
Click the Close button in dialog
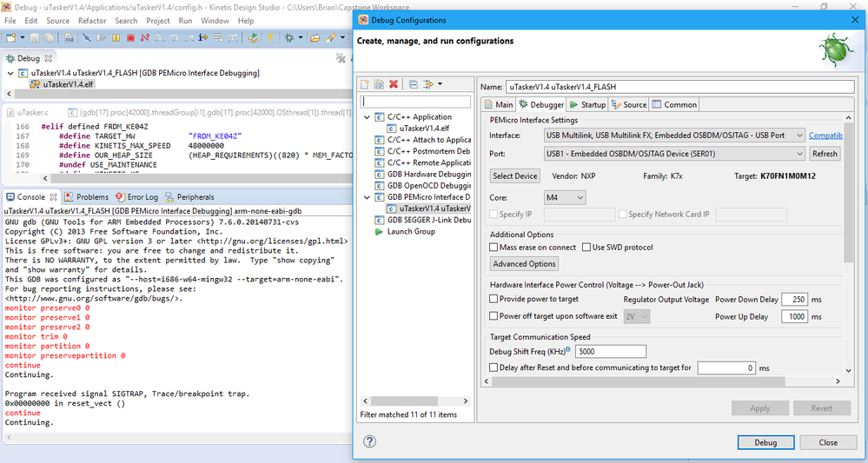point(828,442)
